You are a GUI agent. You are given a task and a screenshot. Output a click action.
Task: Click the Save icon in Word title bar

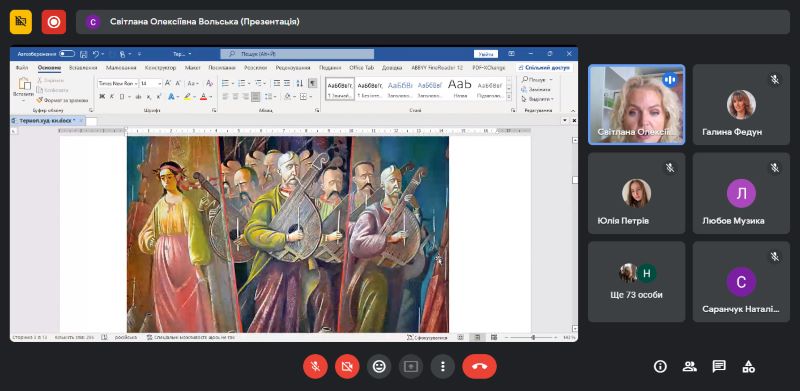84,54
